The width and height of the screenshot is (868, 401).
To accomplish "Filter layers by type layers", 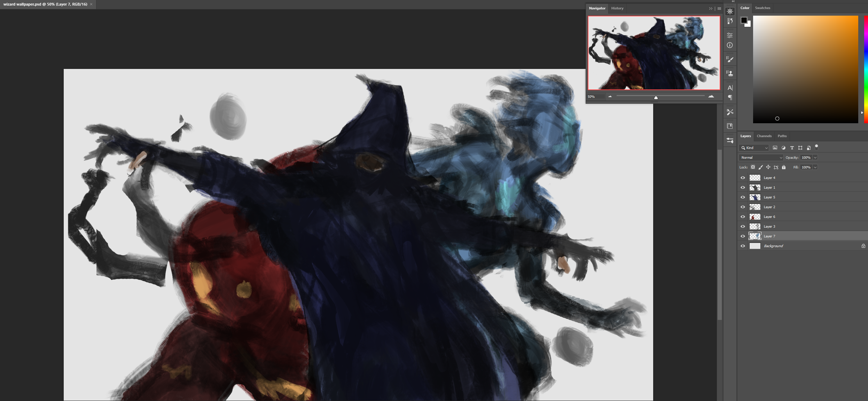I will pyautogui.click(x=792, y=148).
